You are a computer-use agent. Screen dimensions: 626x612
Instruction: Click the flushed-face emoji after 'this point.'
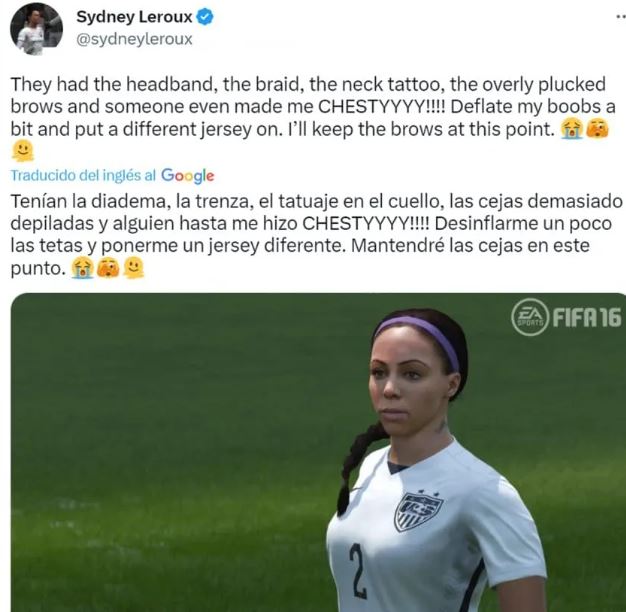tap(597, 129)
